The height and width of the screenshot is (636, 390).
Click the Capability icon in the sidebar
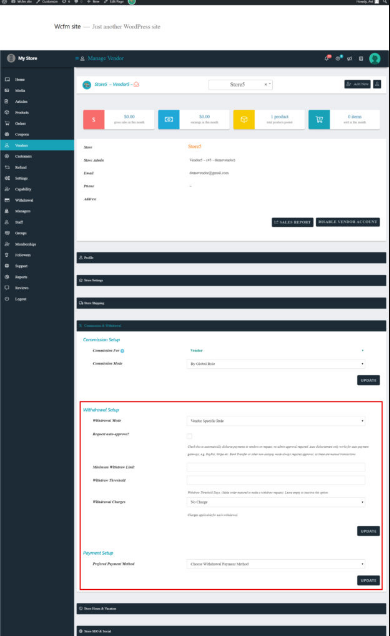click(7, 189)
